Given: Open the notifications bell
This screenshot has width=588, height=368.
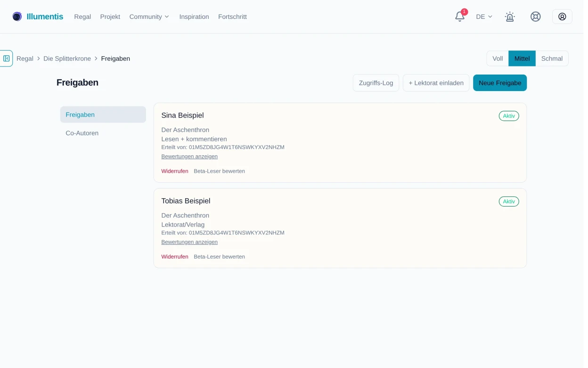Looking at the screenshot, I should coord(460,17).
